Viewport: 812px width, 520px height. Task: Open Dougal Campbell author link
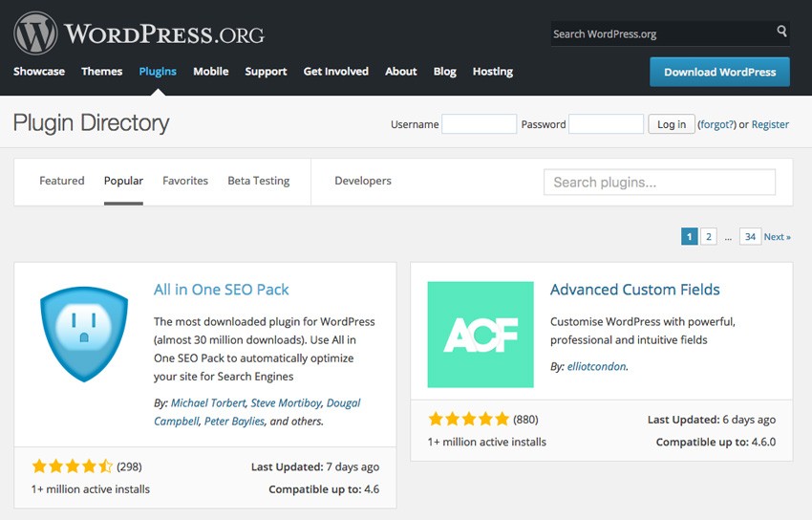coord(257,412)
